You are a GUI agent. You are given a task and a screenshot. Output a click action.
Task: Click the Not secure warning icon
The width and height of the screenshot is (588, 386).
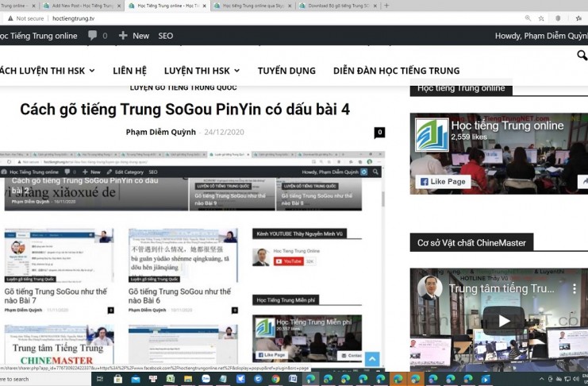tap(10, 18)
